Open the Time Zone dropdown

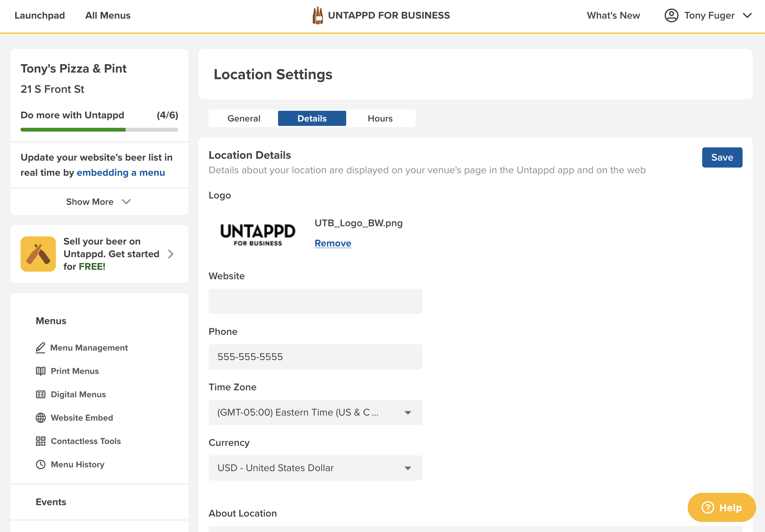[x=315, y=412]
